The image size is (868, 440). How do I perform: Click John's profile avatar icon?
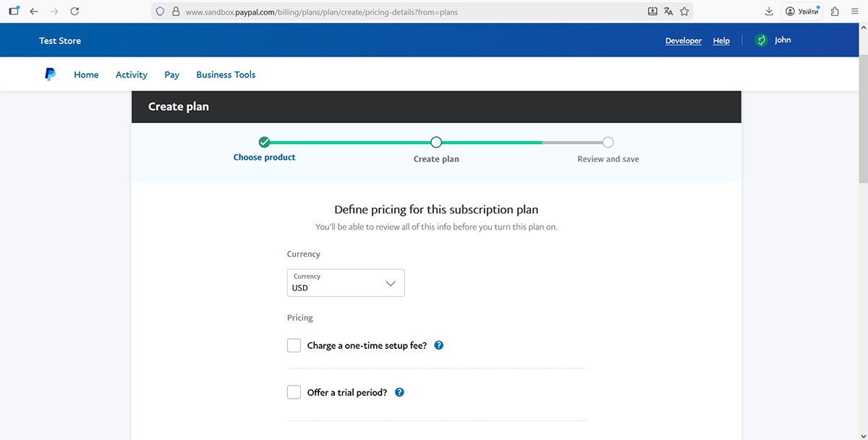pyautogui.click(x=761, y=41)
